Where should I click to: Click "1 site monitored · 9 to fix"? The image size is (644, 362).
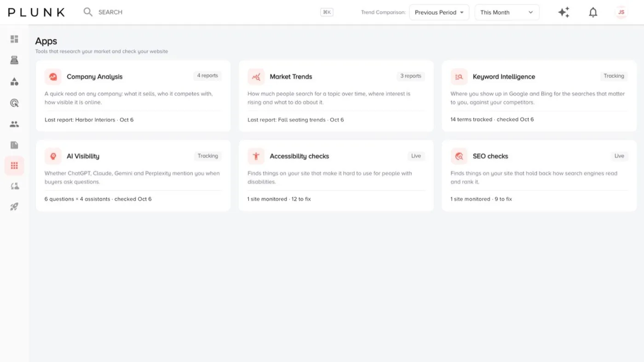tap(481, 199)
